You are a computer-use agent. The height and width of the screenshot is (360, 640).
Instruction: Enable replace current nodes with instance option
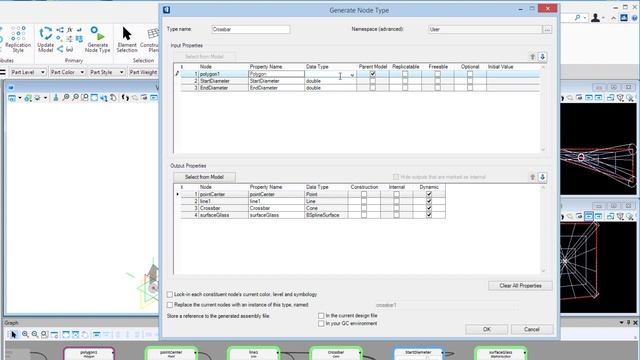pyautogui.click(x=170, y=305)
